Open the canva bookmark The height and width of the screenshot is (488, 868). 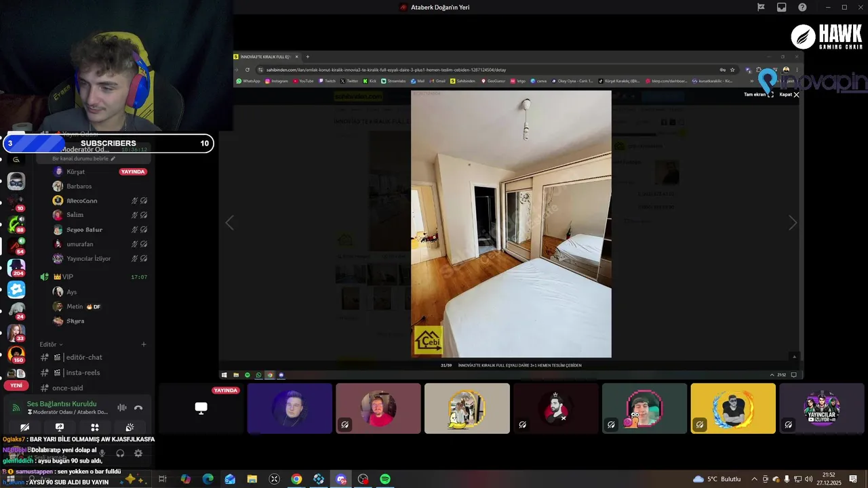[539, 81]
